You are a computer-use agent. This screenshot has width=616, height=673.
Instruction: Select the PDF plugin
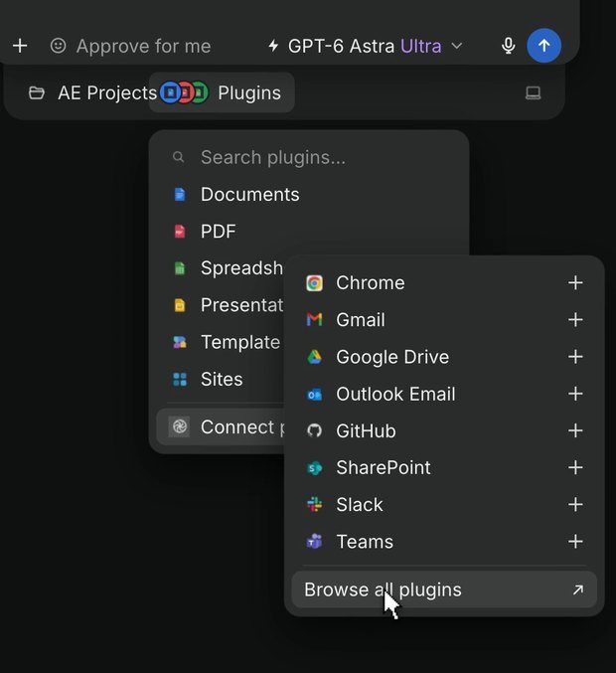coord(309,232)
